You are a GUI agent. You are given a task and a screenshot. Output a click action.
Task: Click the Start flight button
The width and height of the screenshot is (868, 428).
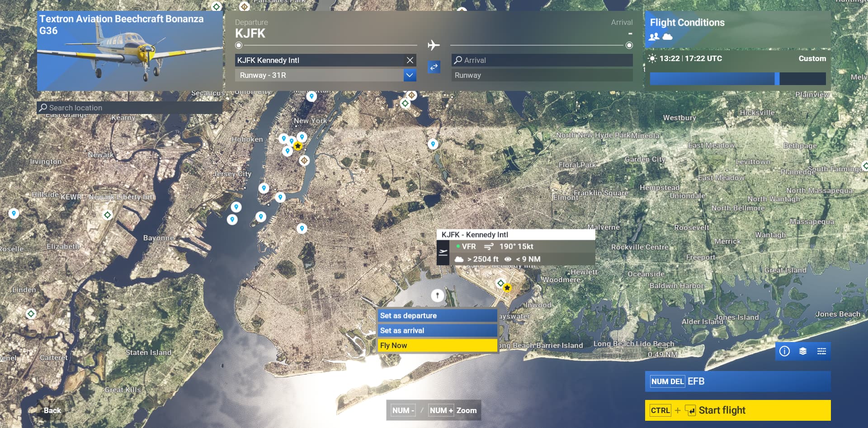coord(738,410)
